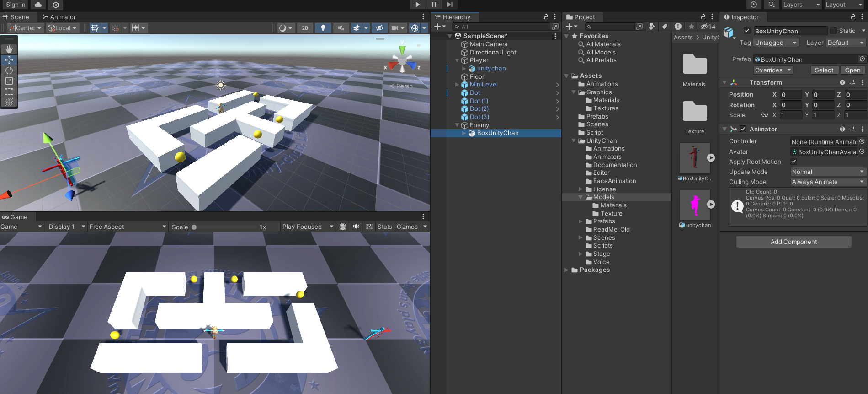Select the Rect transform tool
Viewport: 868px width, 394px height.
pyautogui.click(x=9, y=91)
